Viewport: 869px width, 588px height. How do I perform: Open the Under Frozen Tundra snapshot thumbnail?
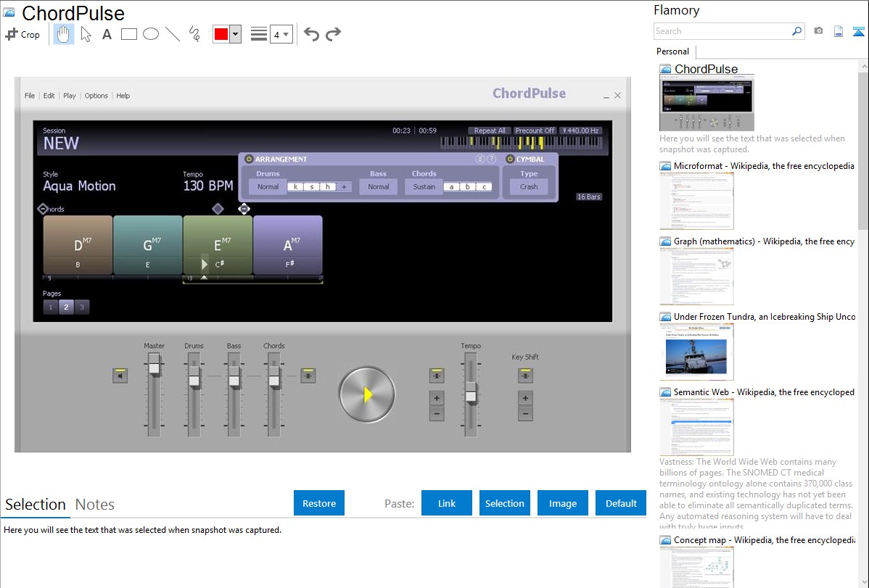(696, 352)
